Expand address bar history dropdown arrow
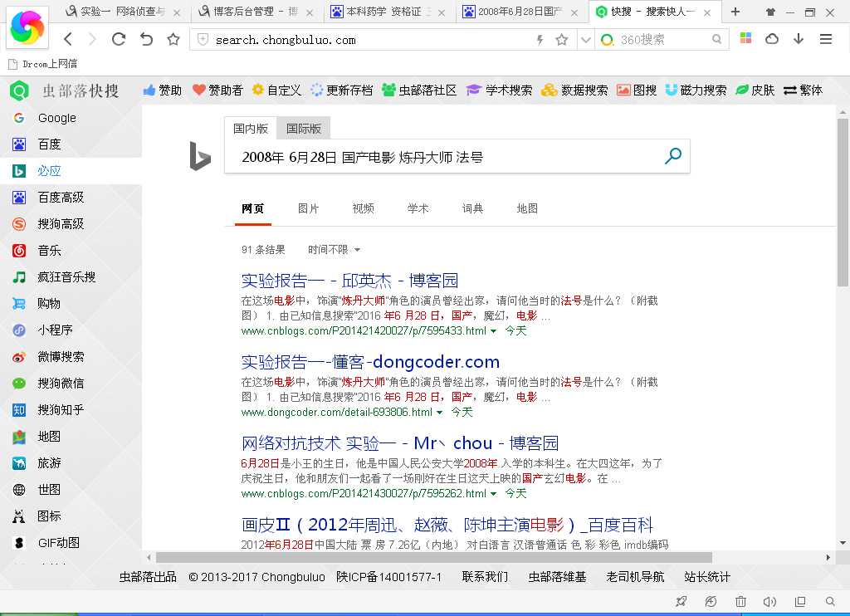 585,40
